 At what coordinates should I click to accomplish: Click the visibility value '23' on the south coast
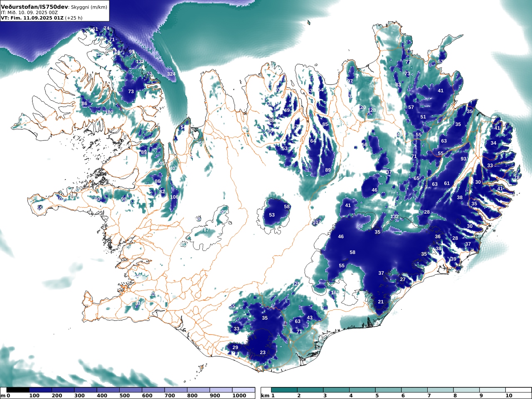pyautogui.click(x=263, y=352)
